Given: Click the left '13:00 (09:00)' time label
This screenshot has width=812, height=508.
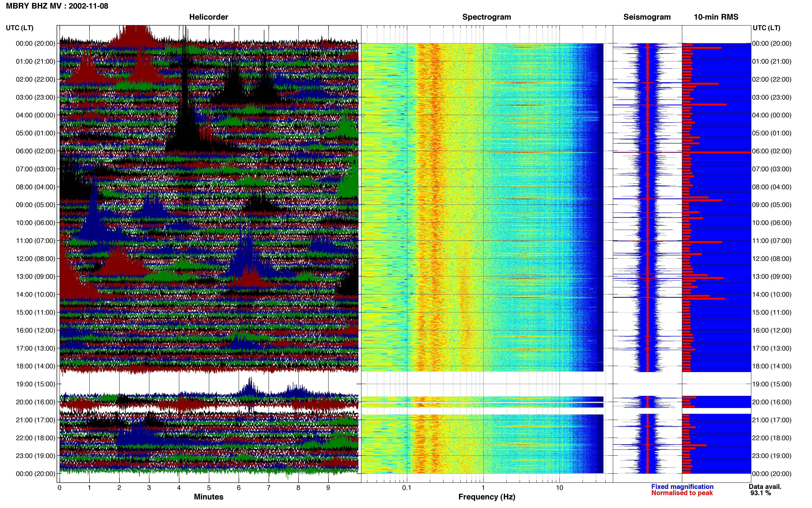Looking at the screenshot, I should (36, 276).
